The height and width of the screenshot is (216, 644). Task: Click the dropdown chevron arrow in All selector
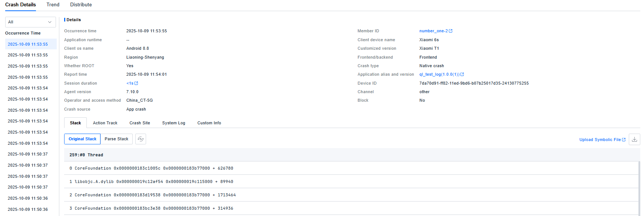(x=50, y=22)
